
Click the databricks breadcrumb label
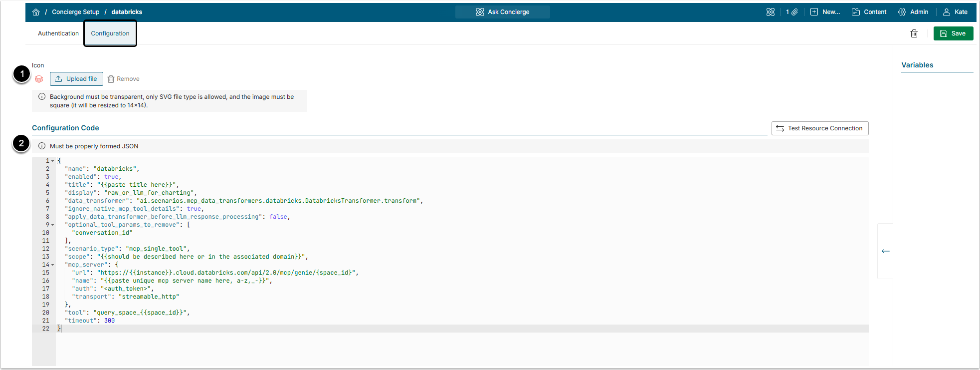tap(127, 12)
